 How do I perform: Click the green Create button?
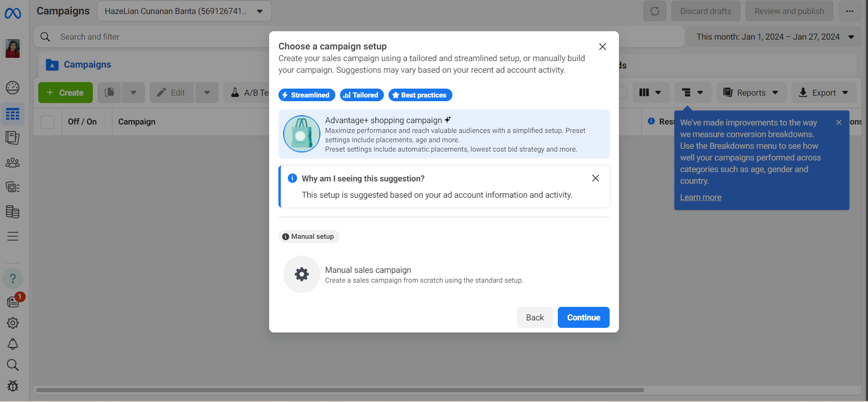click(65, 93)
